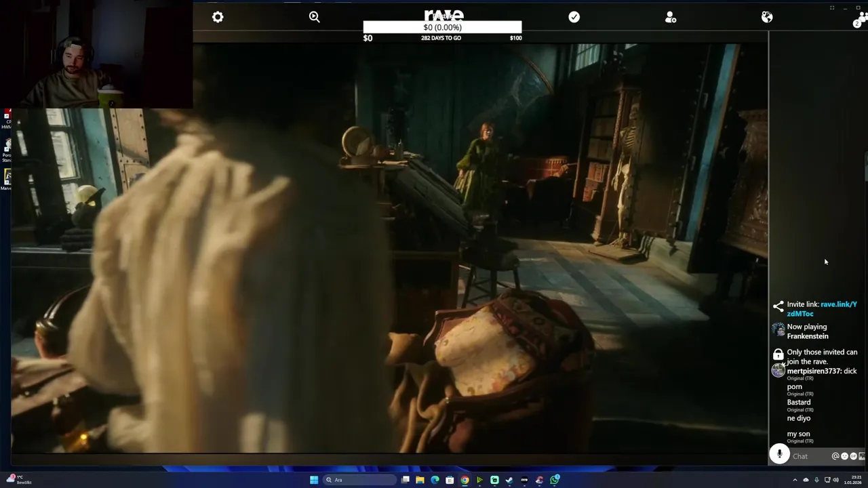Screen dimensions: 868x488
Task: Open Task View from the taskbar
Action: (x=406, y=480)
